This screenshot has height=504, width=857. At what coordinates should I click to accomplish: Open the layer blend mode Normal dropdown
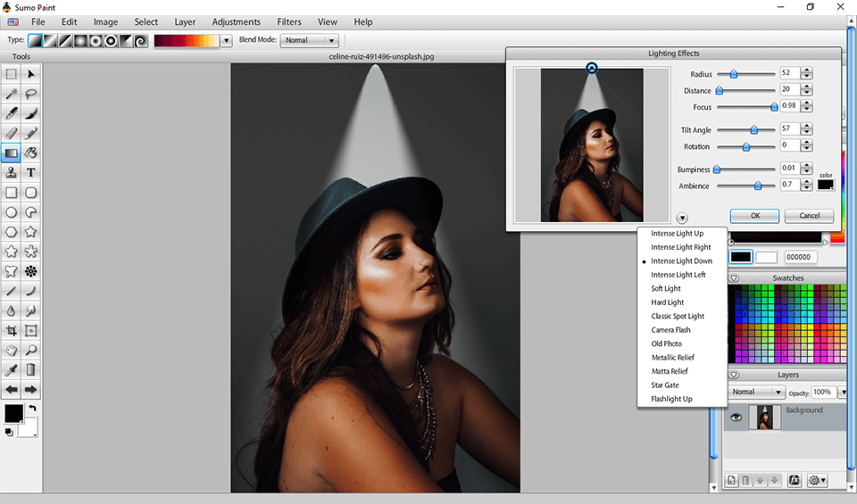[x=757, y=392]
